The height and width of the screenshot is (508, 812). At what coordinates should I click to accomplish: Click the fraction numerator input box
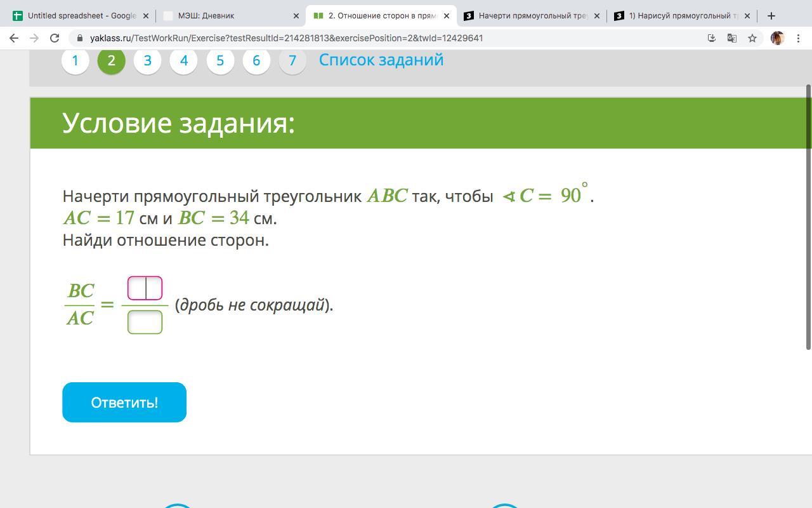coord(145,288)
